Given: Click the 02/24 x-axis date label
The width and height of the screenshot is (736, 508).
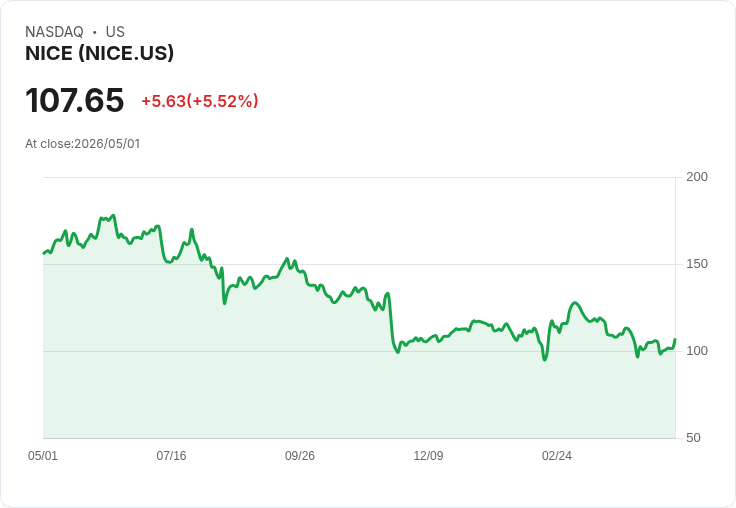Looking at the screenshot, I should [557, 455].
